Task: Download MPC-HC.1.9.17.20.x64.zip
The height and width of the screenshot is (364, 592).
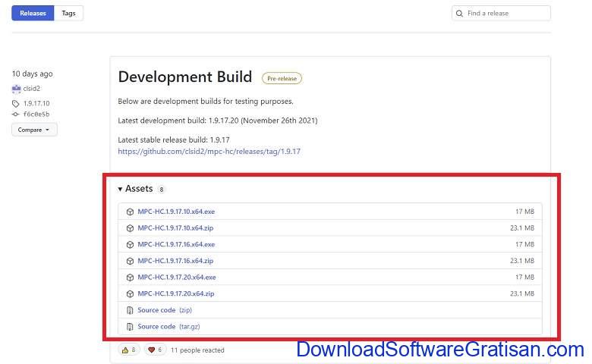Action: pos(176,293)
